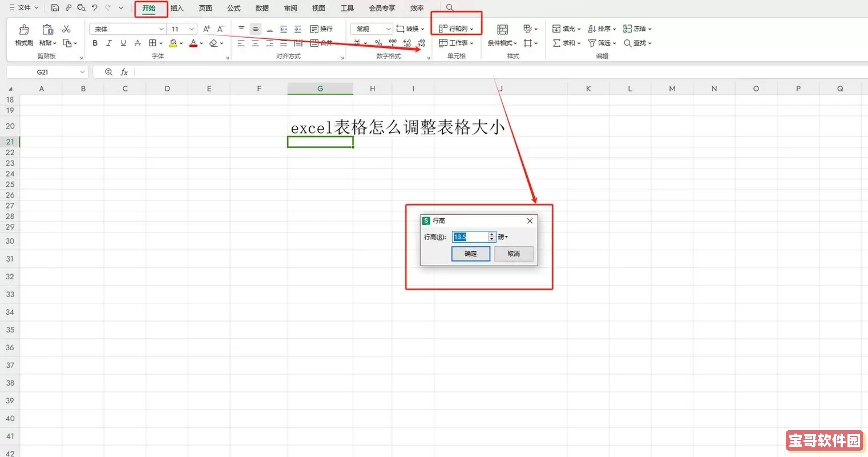The height and width of the screenshot is (457, 868).
Task: Click Freeze panes (冻结) button
Action: (x=637, y=29)
